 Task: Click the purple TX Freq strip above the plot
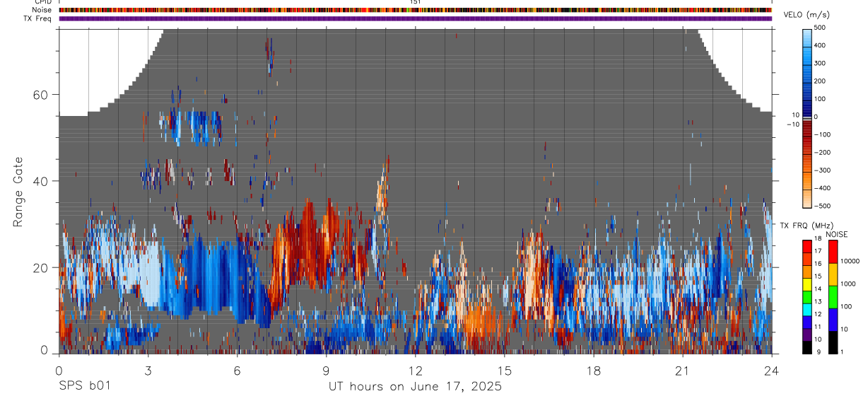pos(415,18)
